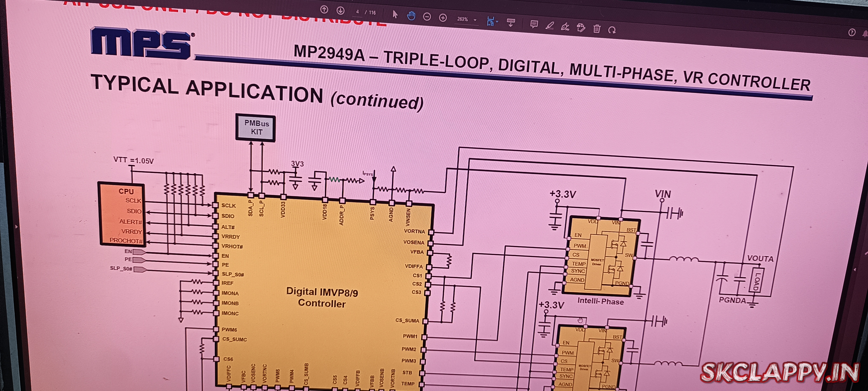The width and height of the screenshot is (868, 391).
Task: Click the 'TYPICAL APPLICATION' heading
Action: click(207, 89)
